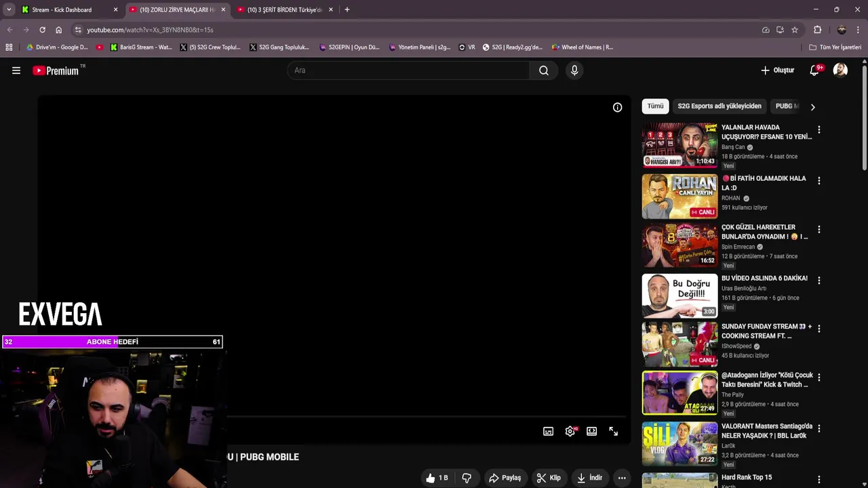The width and height of the screenshot is (868, 488).
Task: Open a new browser tab
Action: (x=347, y=9)
